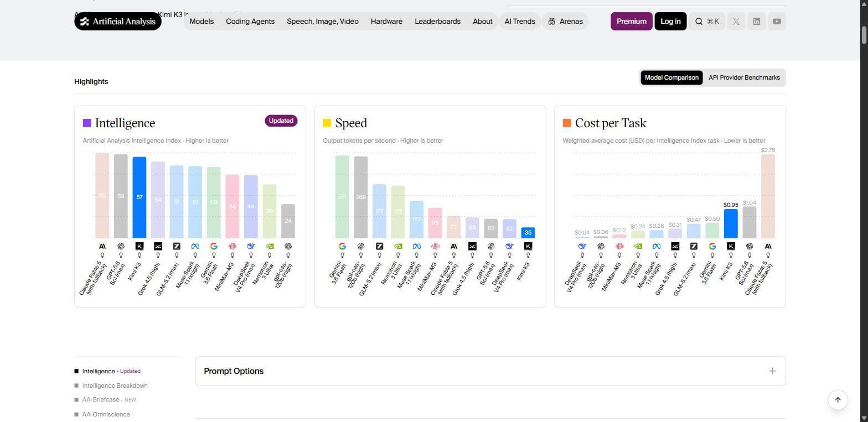The image size is (868, 422).
Task: Switch to Model Comparison view
Action: pos(671,77)
